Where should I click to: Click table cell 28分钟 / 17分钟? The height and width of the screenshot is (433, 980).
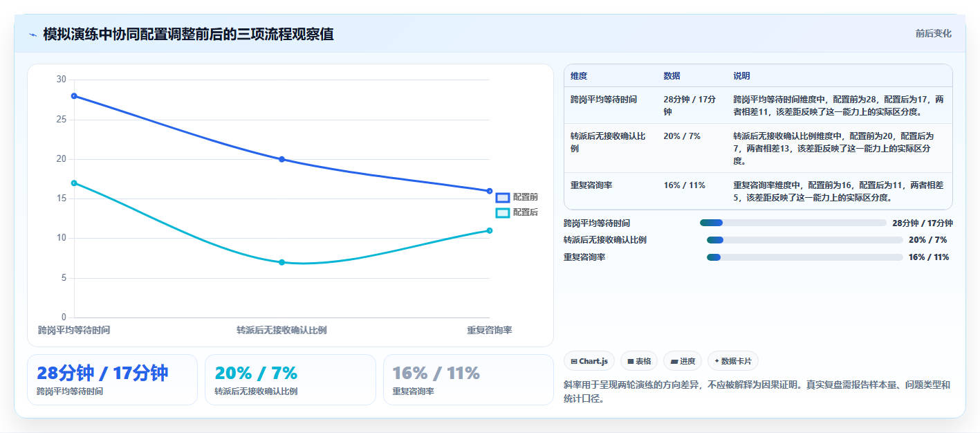[x=690, y=105]
